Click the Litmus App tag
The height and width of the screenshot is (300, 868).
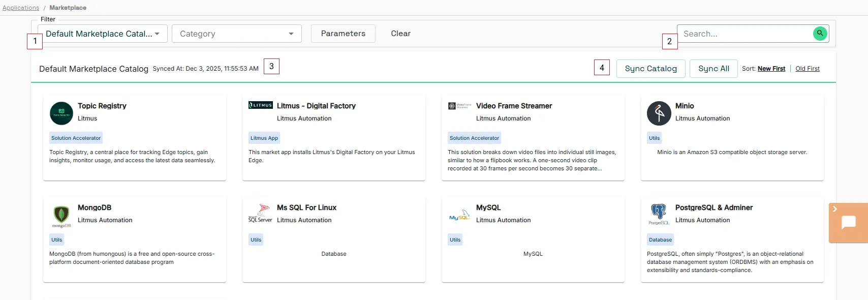coord(264,138)
